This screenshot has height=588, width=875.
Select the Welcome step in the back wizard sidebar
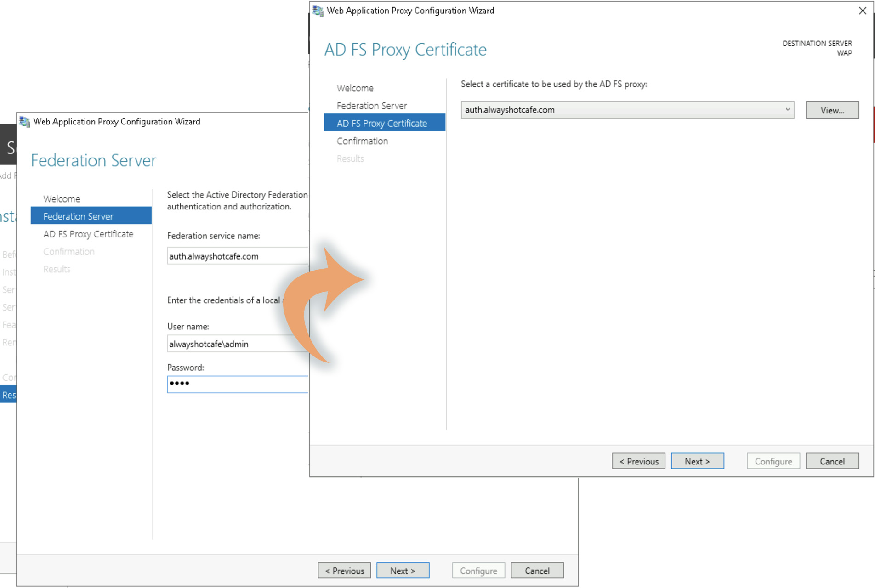click(x=62, y=198)
